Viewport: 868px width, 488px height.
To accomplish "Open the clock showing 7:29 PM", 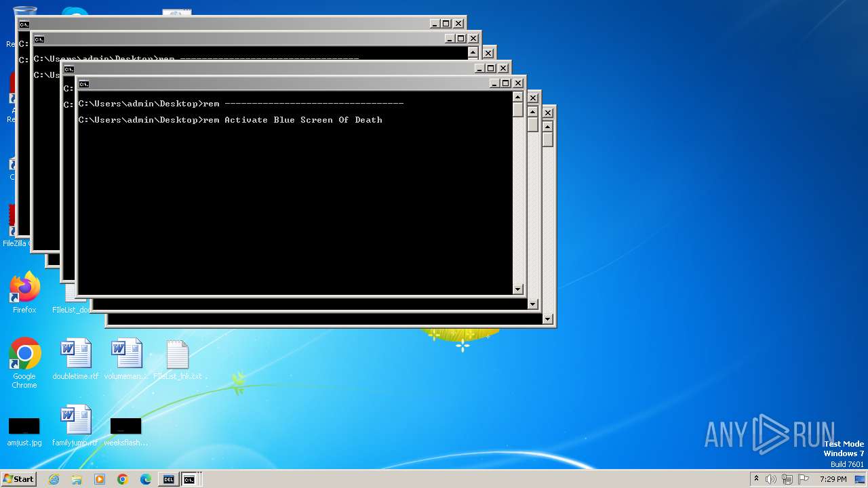I will point(833,479).
